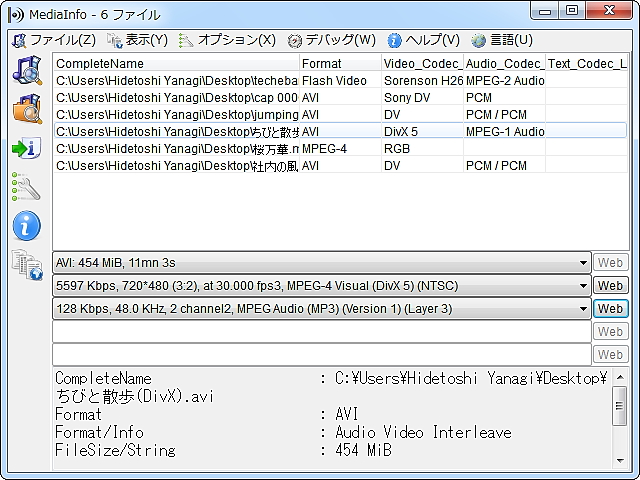Screen dimensions: 640x480
Task: Click the Sorenson H26 video codec cell
Action: pyautogui.click(x=423, y=81)
